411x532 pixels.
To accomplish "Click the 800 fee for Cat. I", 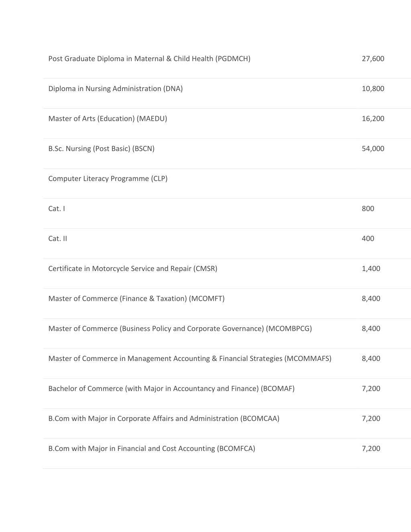I will click(x=368, y=208).
